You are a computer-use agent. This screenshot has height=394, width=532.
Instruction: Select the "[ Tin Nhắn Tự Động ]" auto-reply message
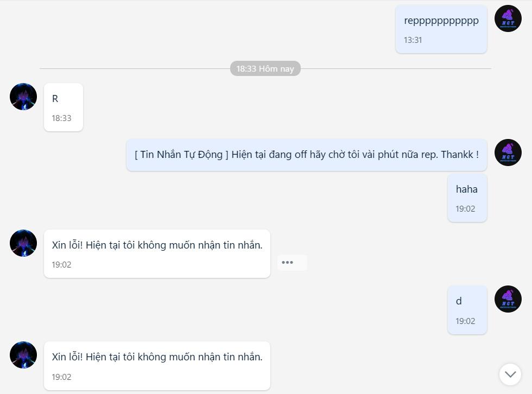(306, 155)
